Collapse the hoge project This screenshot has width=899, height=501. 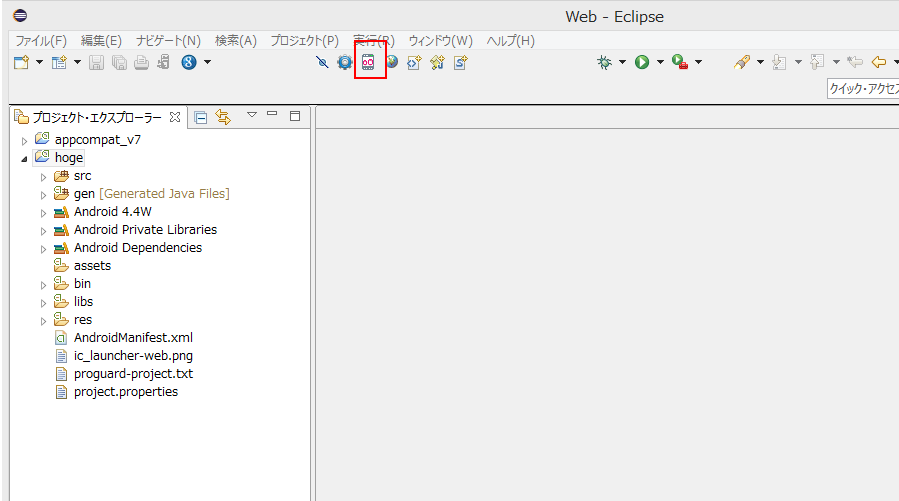point(24,159)
